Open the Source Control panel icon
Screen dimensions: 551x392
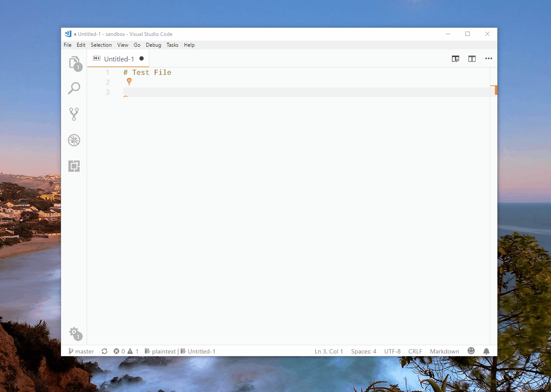(74, 114)
